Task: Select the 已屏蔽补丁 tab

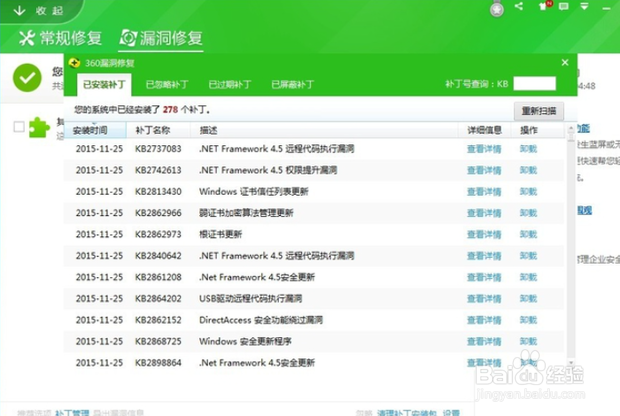Action: click(292, 84)
